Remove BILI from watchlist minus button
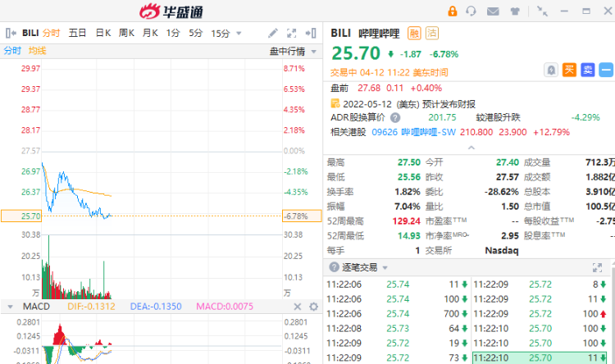615x364 pixels. pyautogui.click(x=606, y=71)
